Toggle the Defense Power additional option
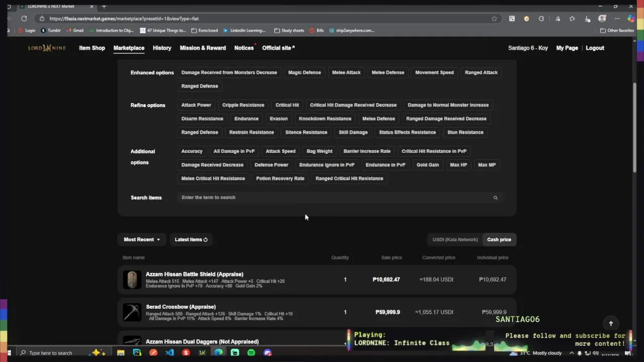 click(271, 164)
